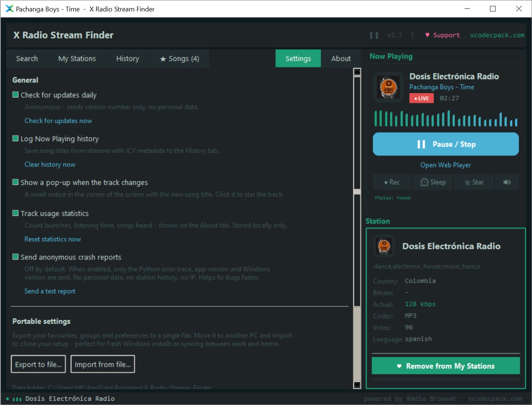This screenshot has height=405, width=532.
Task: Click the audio waveform visualizer
Action: pyautogui.click(x=446, y=118)
